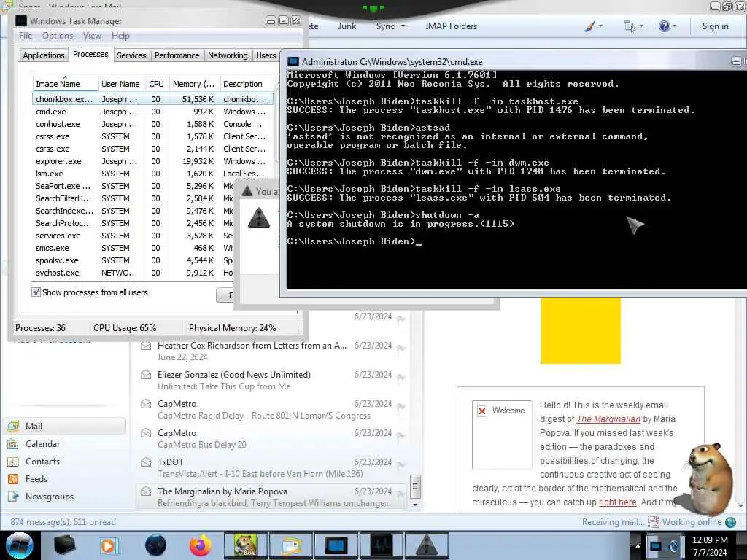Switch to the Networking tab
747x560 pixels.
228,55
